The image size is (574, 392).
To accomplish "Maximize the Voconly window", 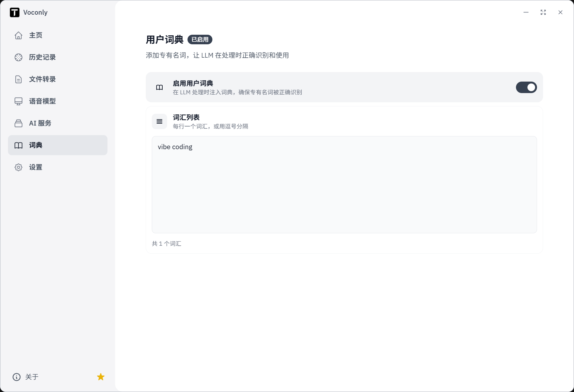I will point(543,12).
